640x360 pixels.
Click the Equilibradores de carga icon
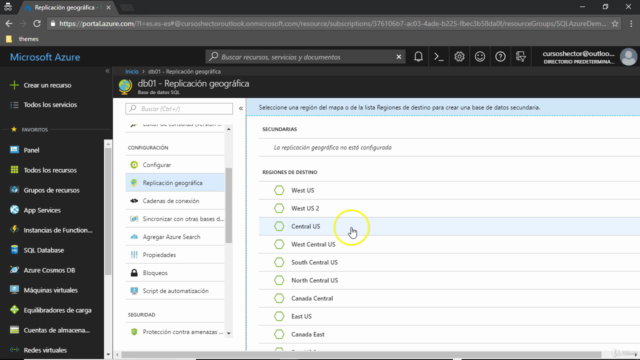tap(14, 309)
